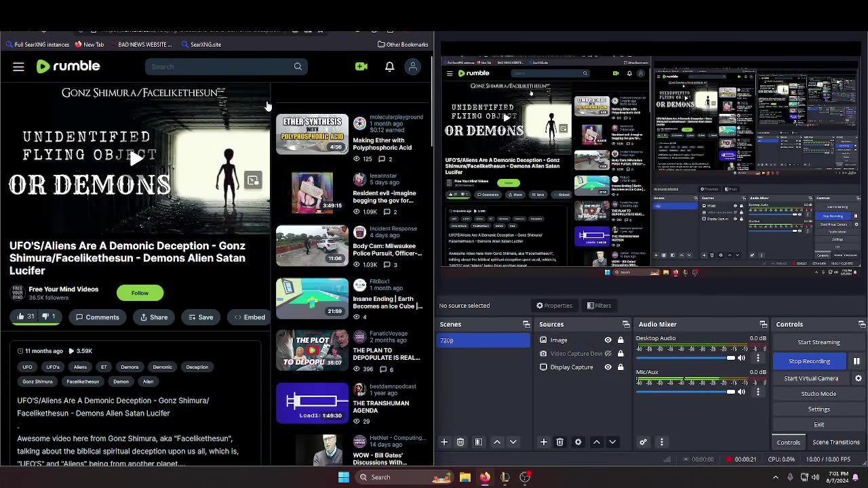Unlock the Image source

[x=620, y=340]
